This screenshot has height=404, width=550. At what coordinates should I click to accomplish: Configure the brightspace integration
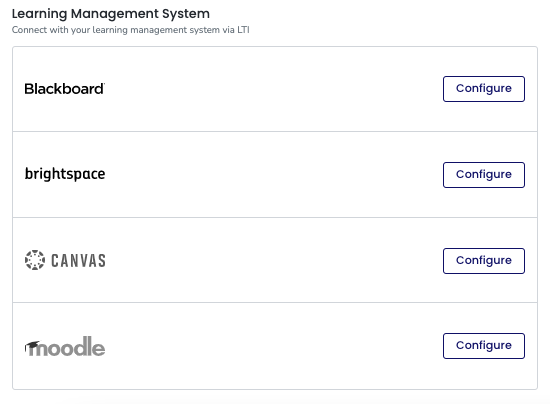(x=484, y=175)
